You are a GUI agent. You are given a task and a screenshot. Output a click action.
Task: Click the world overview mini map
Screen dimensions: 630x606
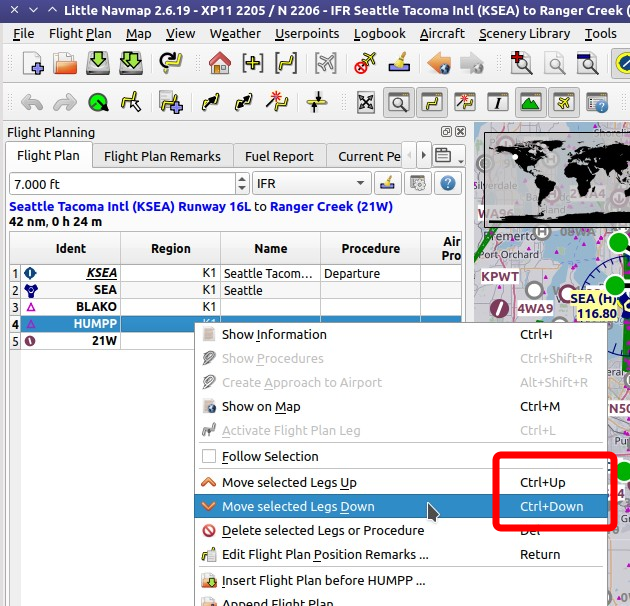(x=557, y=180)
